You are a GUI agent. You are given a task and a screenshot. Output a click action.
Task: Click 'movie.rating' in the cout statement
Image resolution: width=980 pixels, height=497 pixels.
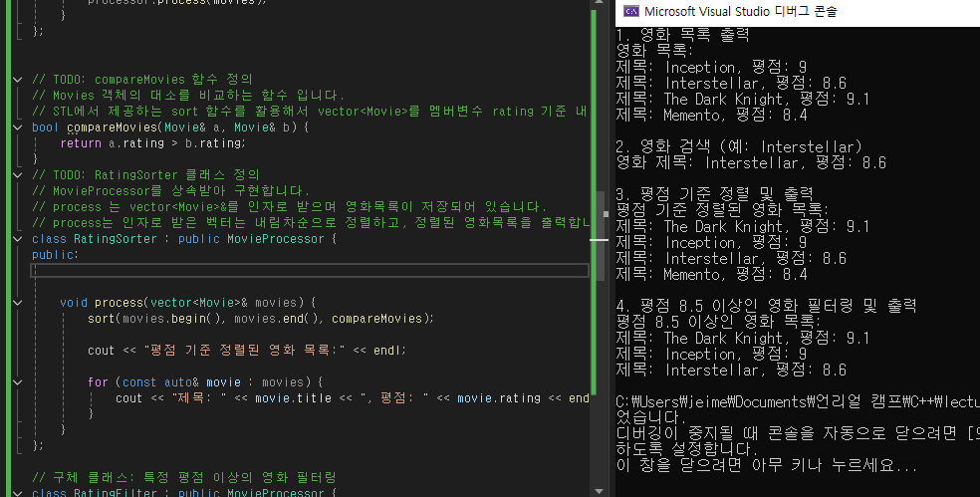coord(499,398)
